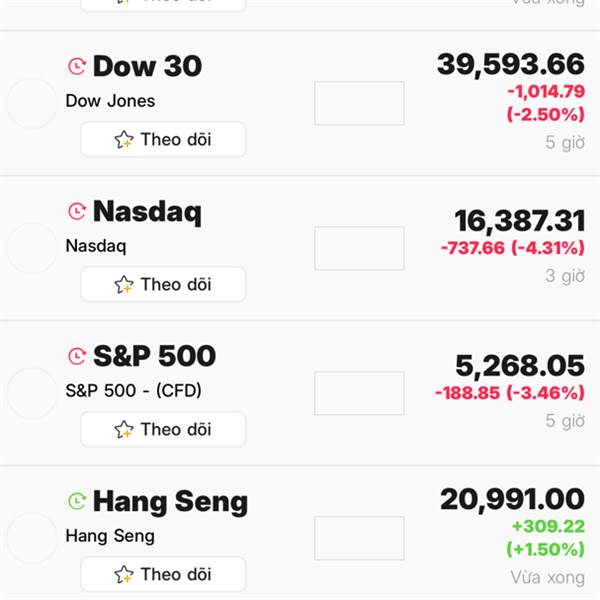Tap the round logo in the S&P 500 row
The image size is (600, 600).
pyautogui.click(x=32, y=393)
